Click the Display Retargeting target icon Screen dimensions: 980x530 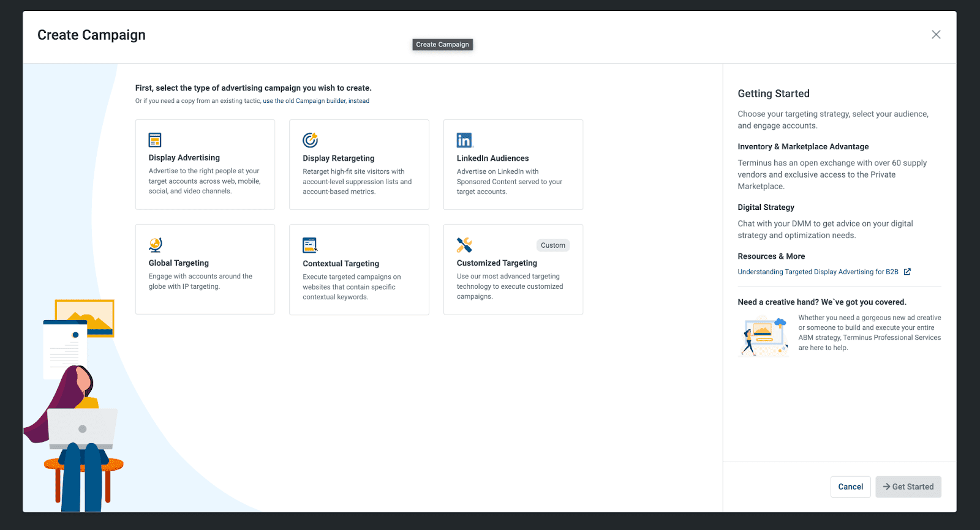click(x=310, y=140)
